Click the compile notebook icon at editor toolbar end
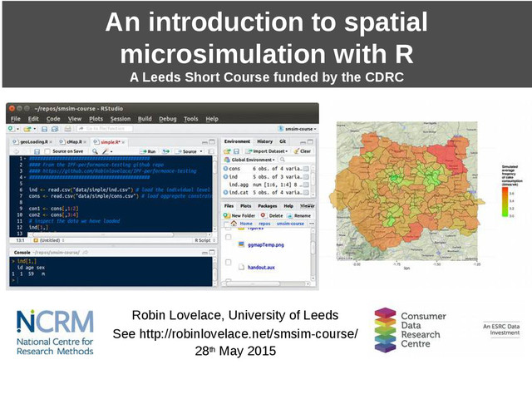The width and height of the screenshot is (532, 399). point(210,151)
